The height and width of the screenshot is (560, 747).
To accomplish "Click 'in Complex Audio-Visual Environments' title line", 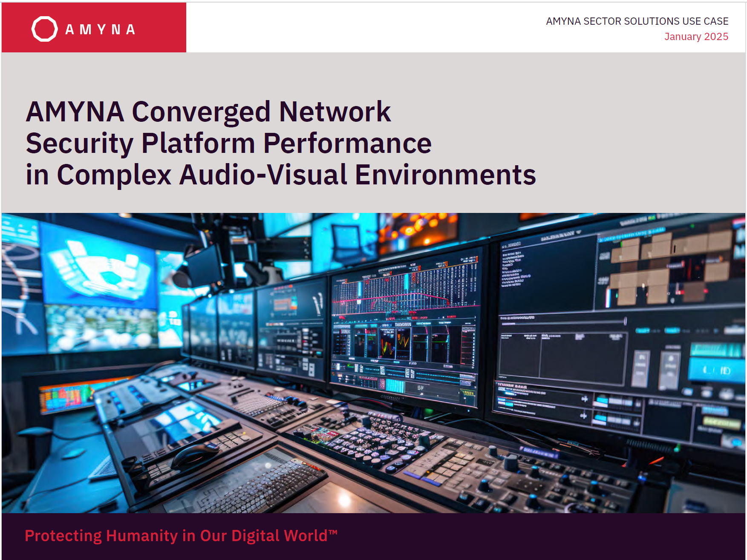I will pyautogui.click(x=280, y=175).
